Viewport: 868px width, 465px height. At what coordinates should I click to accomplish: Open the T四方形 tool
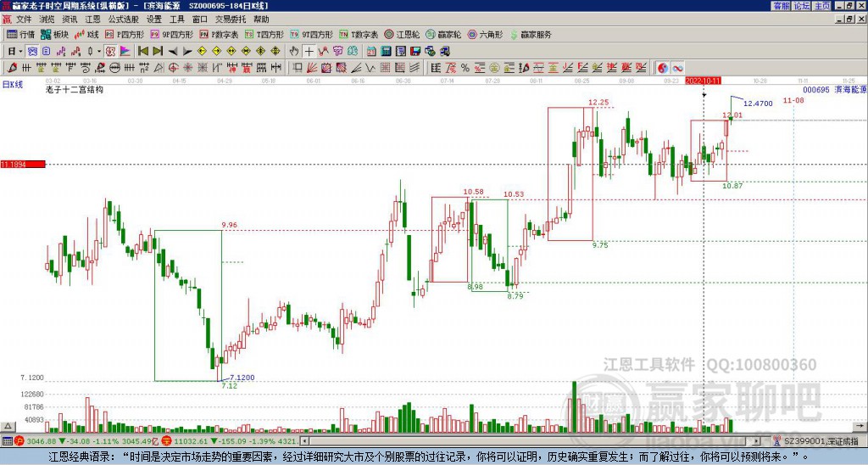(x=264, y=34)
